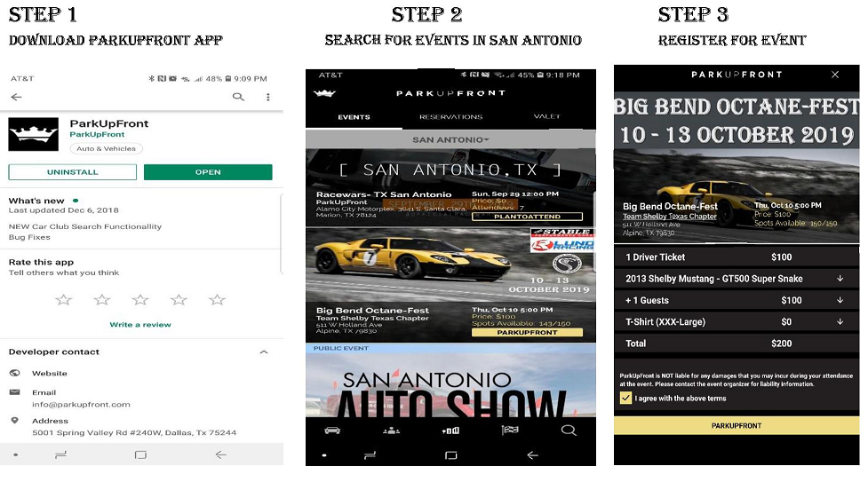Open the people group icon in bottom navigation
This screenshot has height=482, width=868.
click(x=392, y=430)
